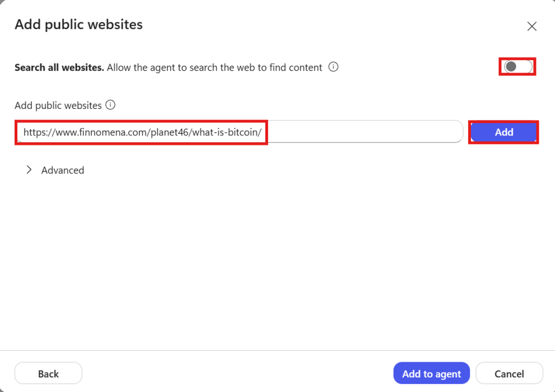Confirm with Add to agent button
Screen dimensions: 555x392
(x=431, y=374)
